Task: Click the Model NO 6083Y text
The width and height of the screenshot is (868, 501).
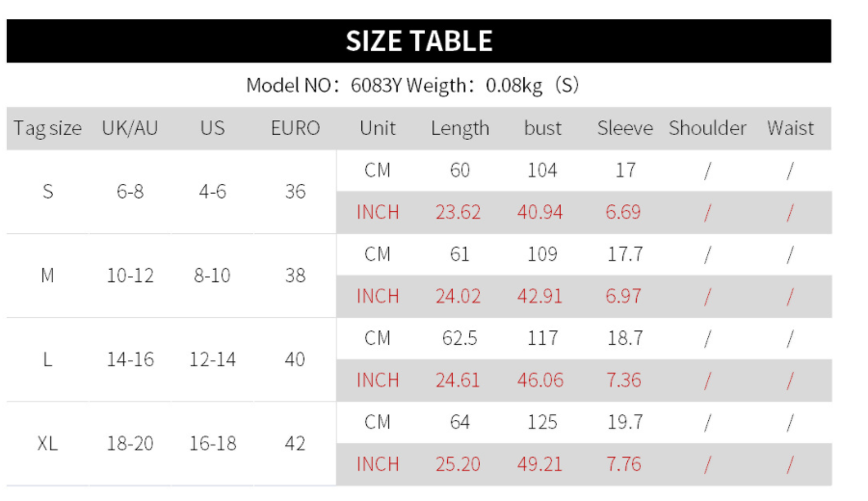Action: [324, 85]
